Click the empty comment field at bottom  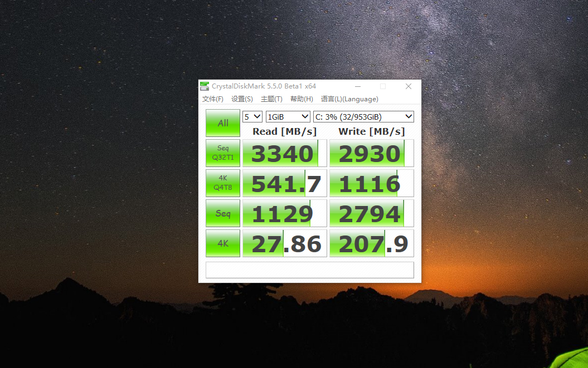click(x=310, y=270)
